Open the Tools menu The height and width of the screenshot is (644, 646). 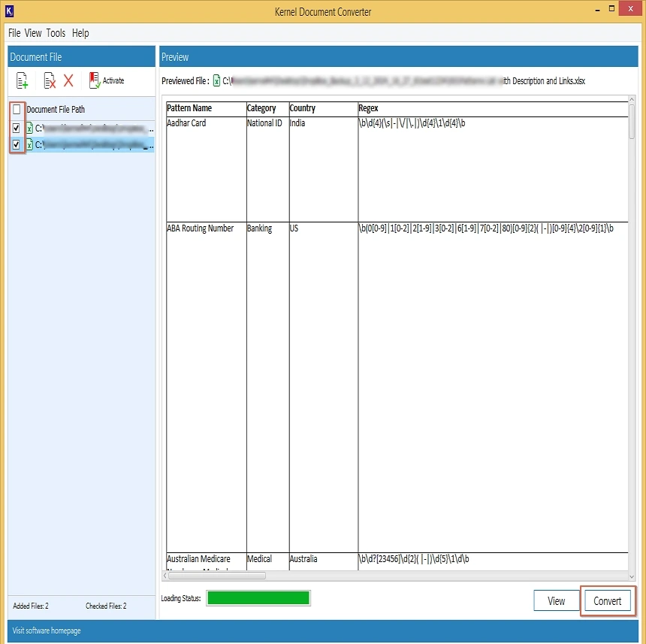pyautogui.click(x=56, y=33)
